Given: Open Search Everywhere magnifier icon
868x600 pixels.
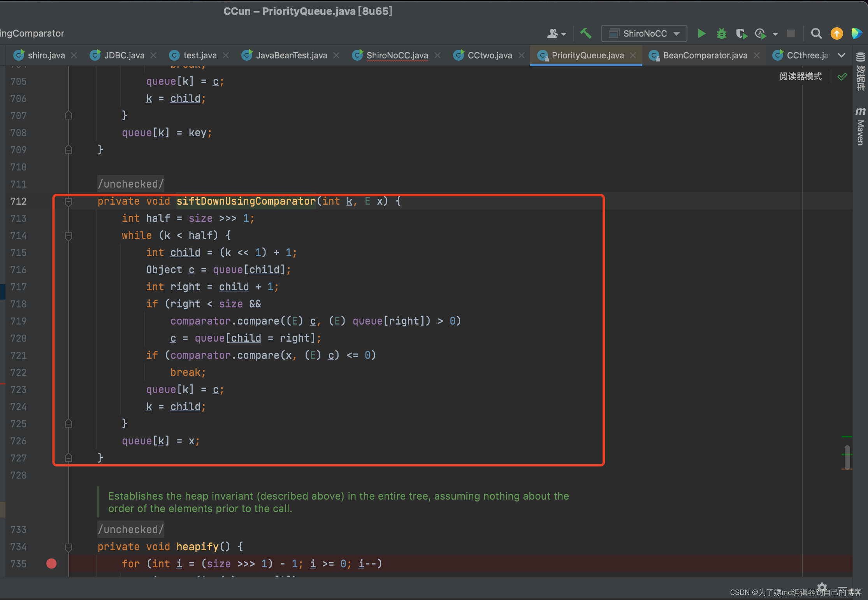Looking at the screenshot, I should coord(816,34).
